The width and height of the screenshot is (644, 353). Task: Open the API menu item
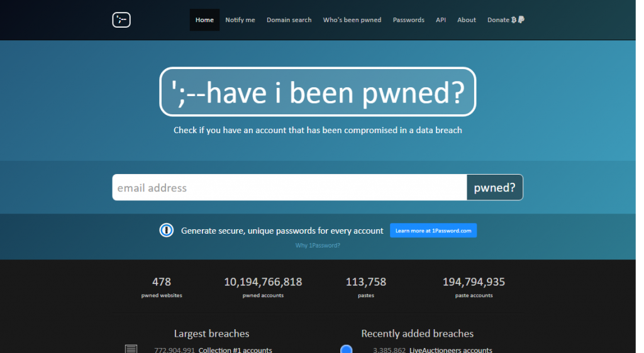(x=441, y=19)
